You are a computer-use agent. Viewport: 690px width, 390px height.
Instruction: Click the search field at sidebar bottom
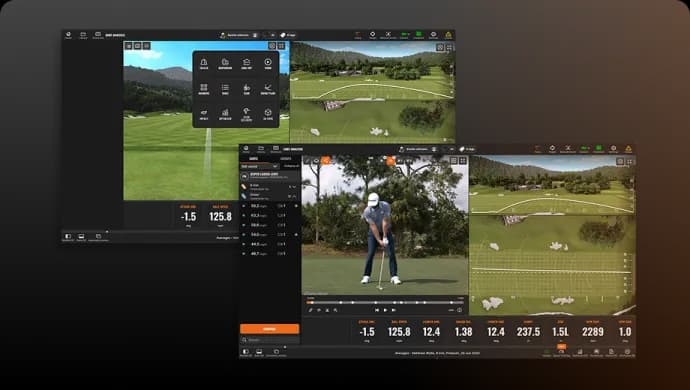click(270, 340)
